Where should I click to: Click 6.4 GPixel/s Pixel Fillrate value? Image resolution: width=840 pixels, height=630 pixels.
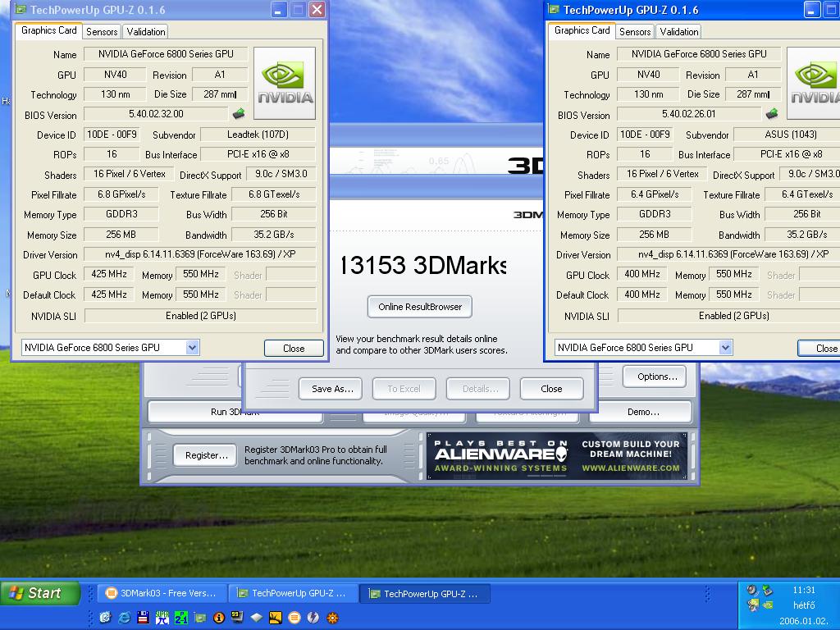pyautogui.click(x=655, y=194)
